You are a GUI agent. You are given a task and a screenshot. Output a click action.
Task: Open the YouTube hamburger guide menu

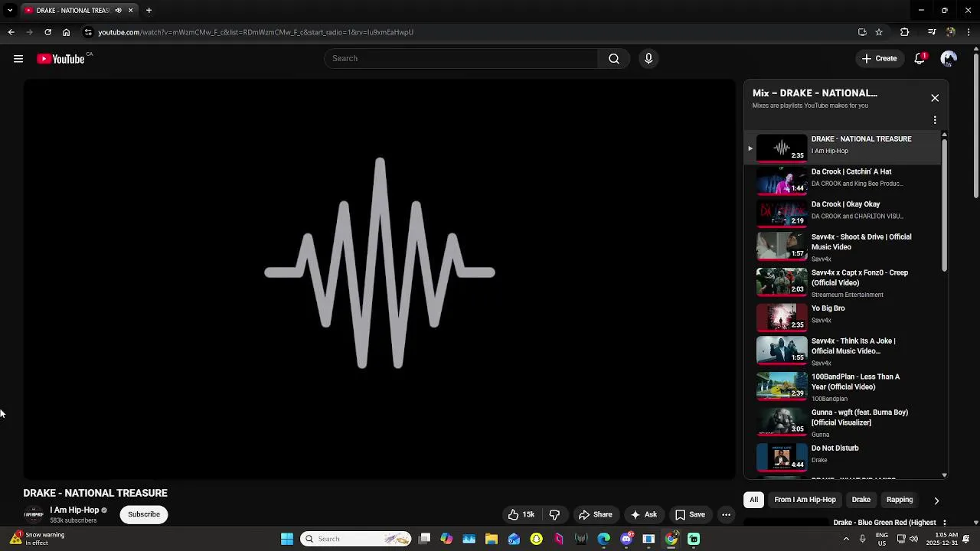tap(18, 59)
